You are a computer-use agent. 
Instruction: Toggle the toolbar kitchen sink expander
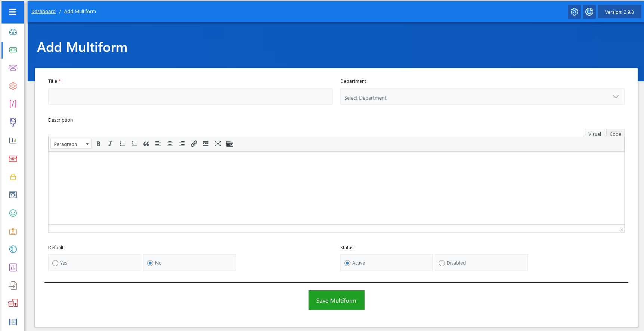pos(230,144)
